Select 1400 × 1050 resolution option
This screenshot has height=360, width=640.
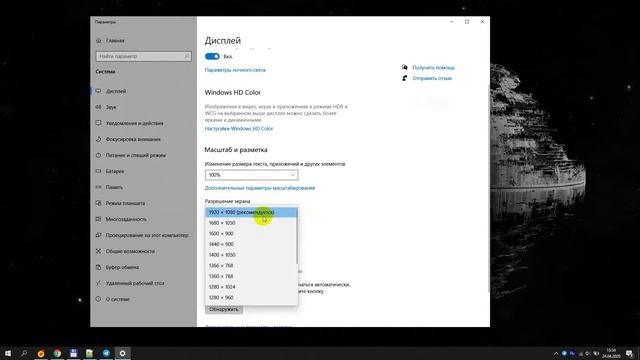[x=251, y=255]
